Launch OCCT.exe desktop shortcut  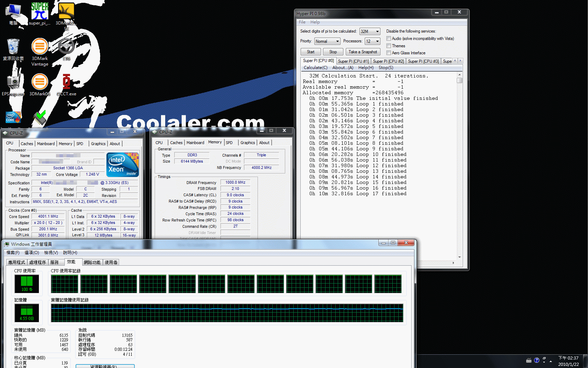pyautogui.click(x=66, y=84)
